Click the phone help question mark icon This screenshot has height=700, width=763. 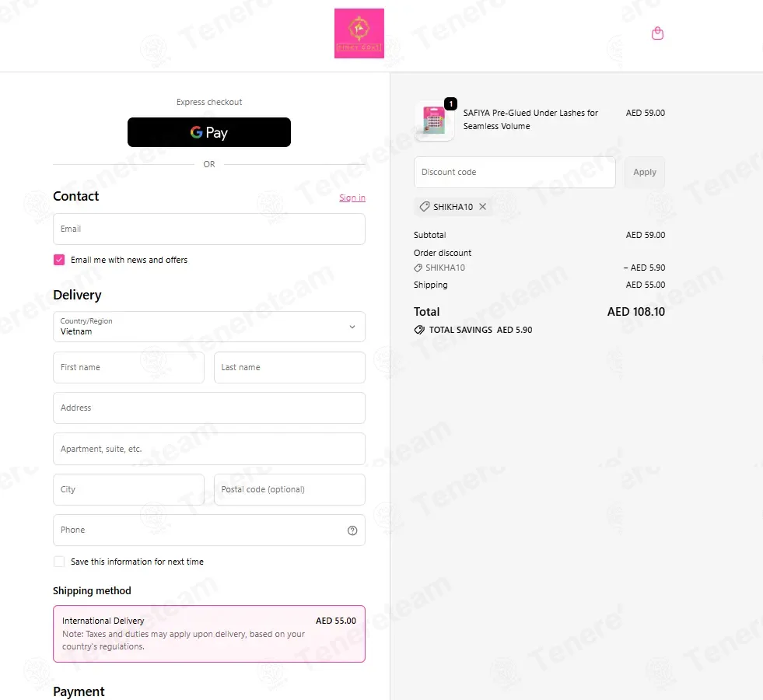click(352, 530)
